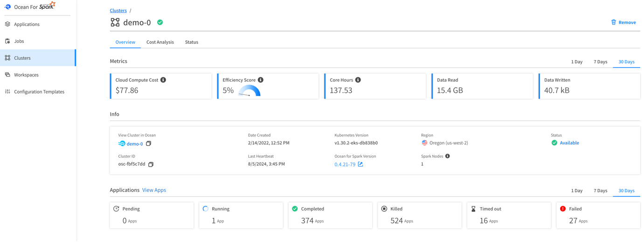The image size is (644, 243).
Task: Click the Jobs sidebar icon
Action: point(7,41)
